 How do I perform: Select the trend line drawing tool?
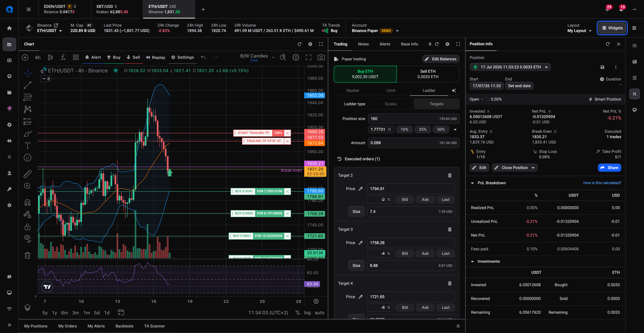28,85
